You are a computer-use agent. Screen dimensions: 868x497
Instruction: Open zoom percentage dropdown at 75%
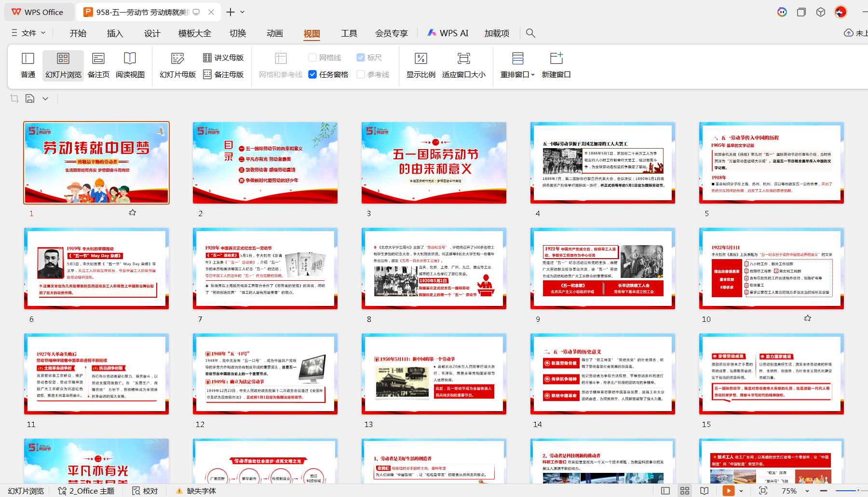(x=807, y=491)
